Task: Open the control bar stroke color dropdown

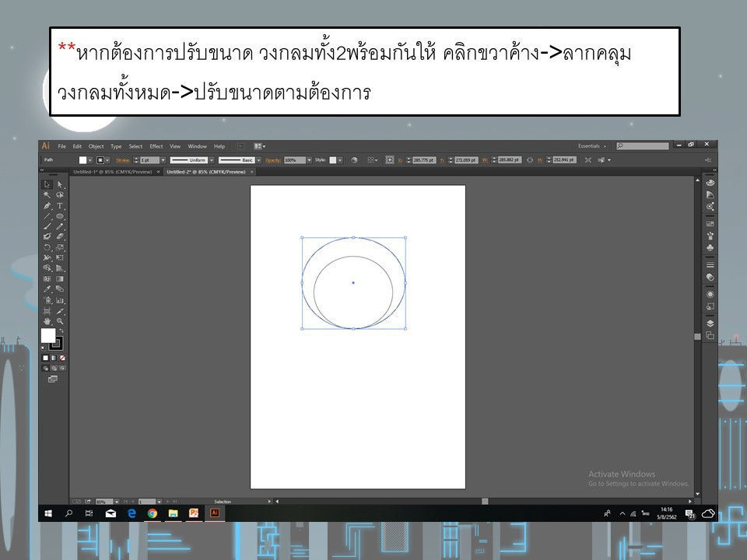Action: 107,160
